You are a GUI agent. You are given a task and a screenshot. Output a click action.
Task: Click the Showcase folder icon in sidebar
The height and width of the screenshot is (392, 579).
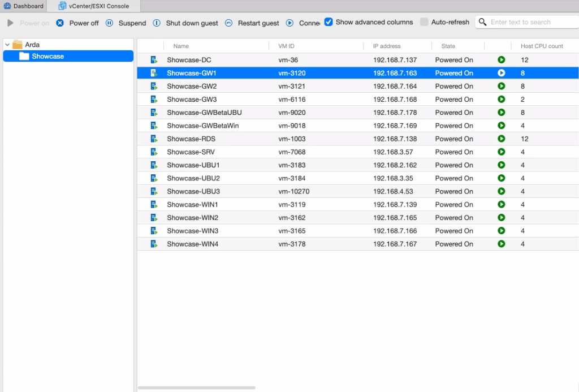click(24, 56)
